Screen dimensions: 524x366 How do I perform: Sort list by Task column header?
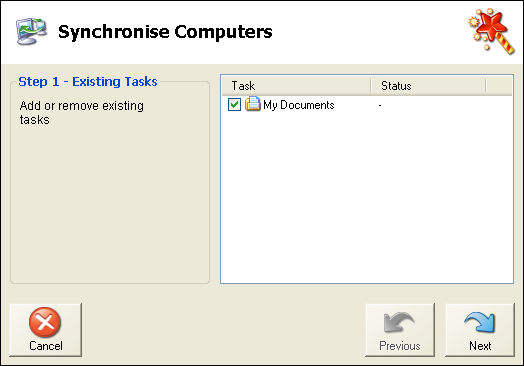296,86
